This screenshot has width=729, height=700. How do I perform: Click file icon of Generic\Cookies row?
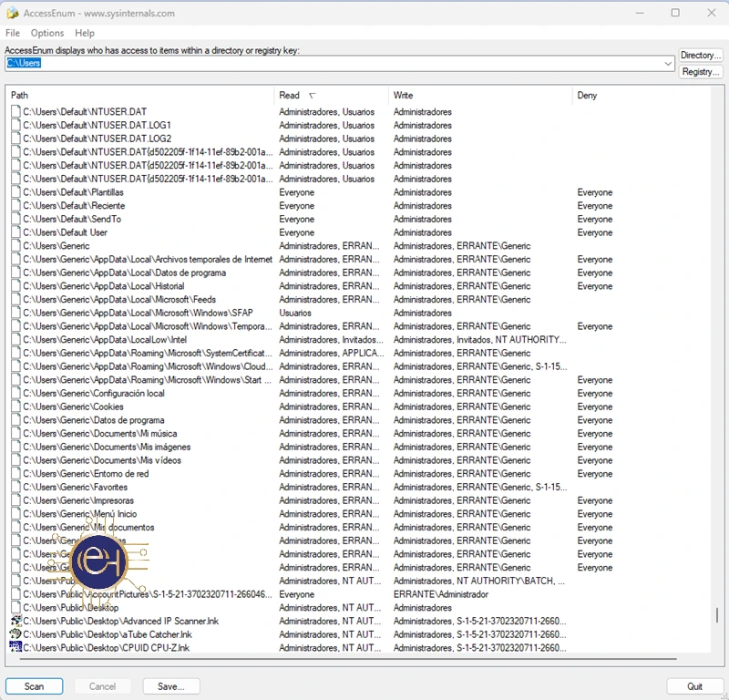15,407
